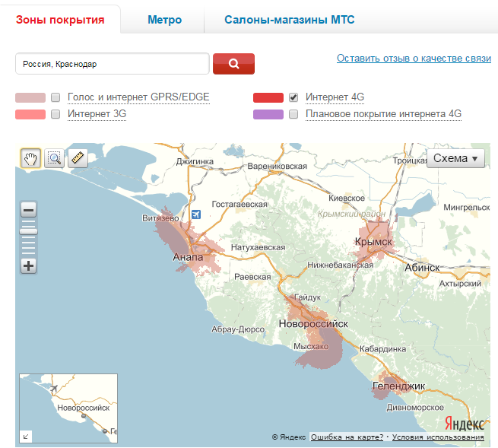This screenshot has height=448, width=498.
Task: Select the magnifier area-zoom tool
Action: [x=54, y=158]
